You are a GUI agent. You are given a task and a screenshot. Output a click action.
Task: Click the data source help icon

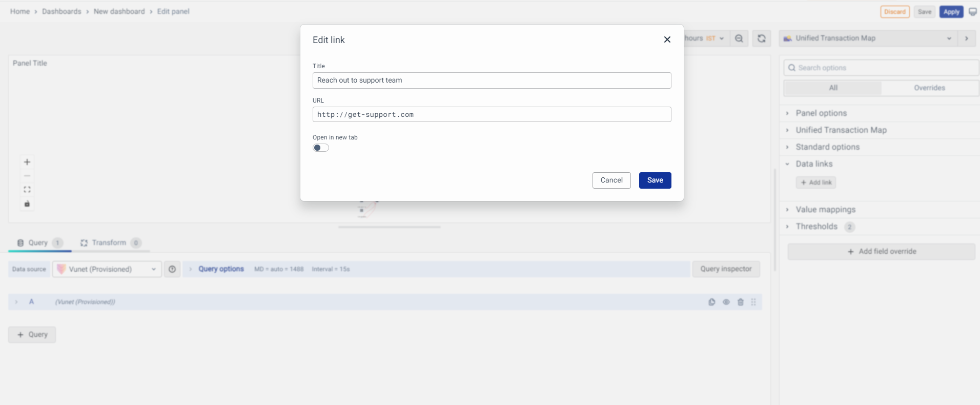pyautogui.click(x=172, y=269)
